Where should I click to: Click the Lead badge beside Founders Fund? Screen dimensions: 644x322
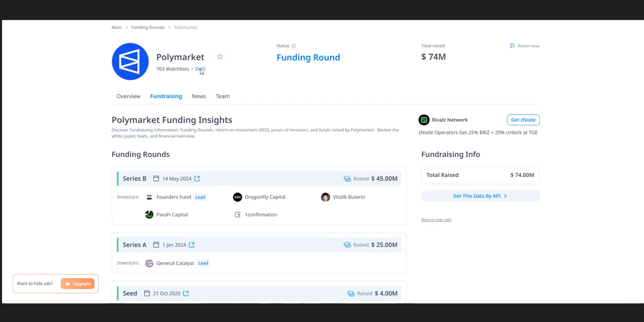click(200, 197)
